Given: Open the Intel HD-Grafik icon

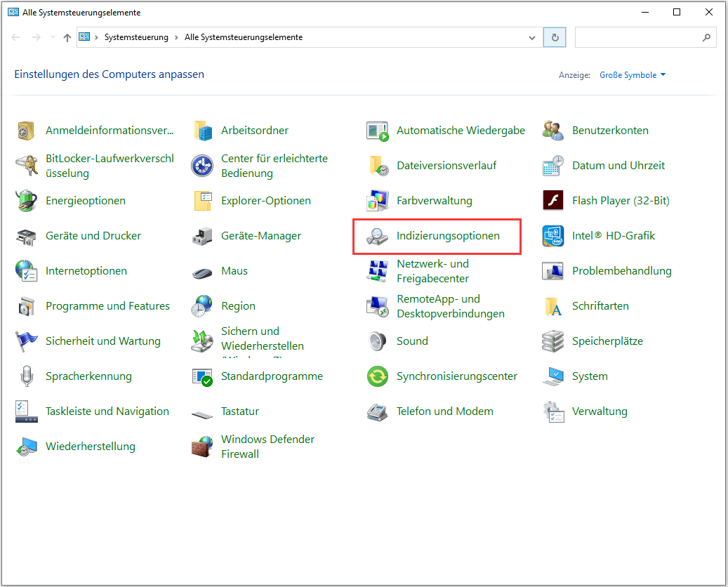Looking at the screenshot, I should click(x=553, y=236).
